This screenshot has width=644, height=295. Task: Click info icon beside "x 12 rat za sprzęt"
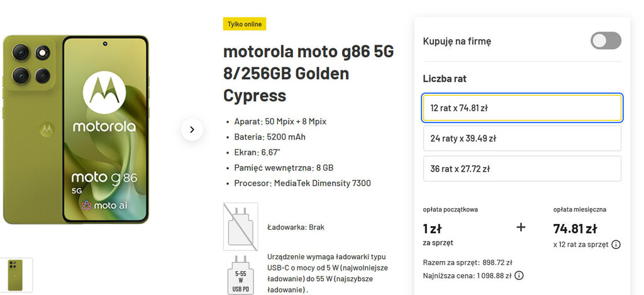click(x=616, y=244)
